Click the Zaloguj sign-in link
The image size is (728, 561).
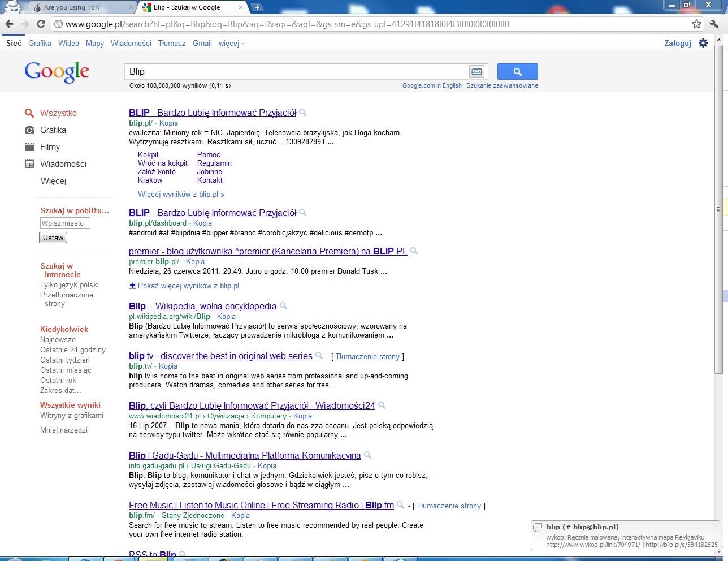click(678, 43)
